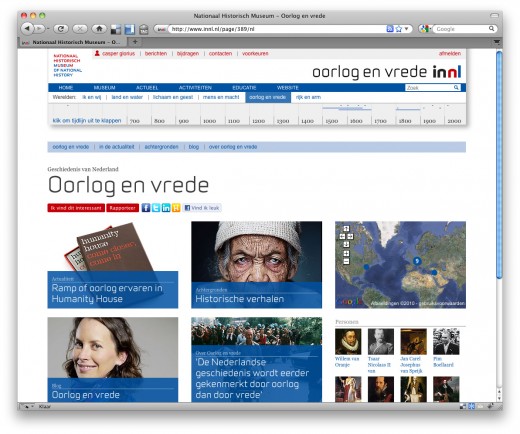Open 'achtergronden' in the sub navigation
The height and width of the screenshot is (434, 520).
161,147
